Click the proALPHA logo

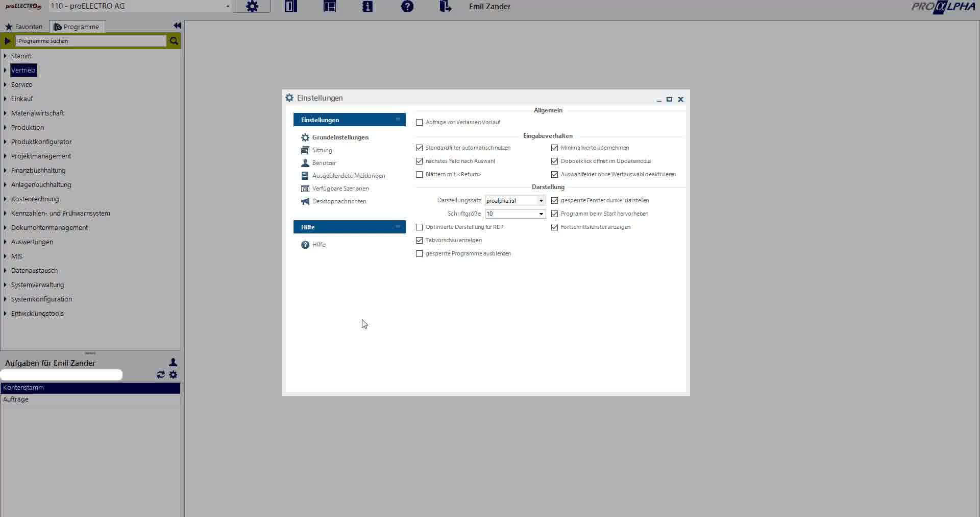[x=943, y=7]
